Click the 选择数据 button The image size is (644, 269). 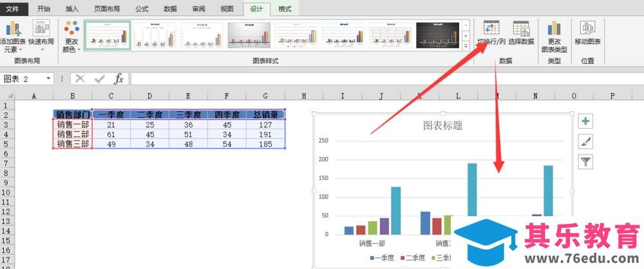click(521, 33)
